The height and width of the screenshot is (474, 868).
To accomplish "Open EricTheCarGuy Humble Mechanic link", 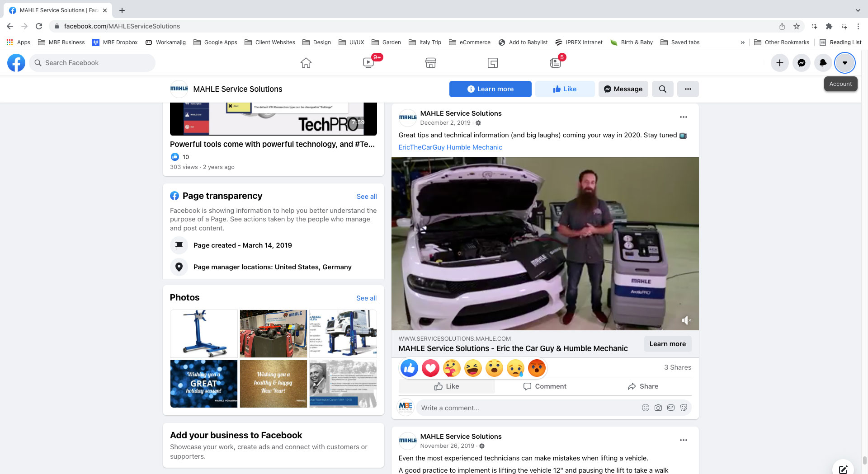I will (x=450, y=147).
